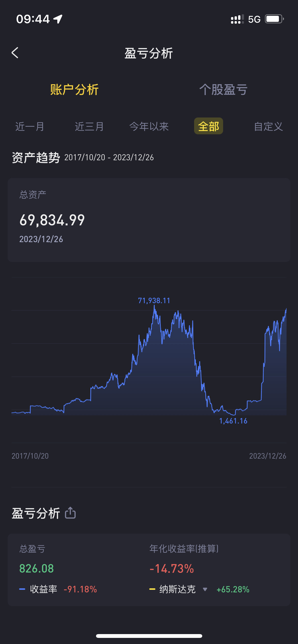Viewport: 298px width, 644px height.
Task: Select the 全部 time range
Action: click(x=208, y=126)
